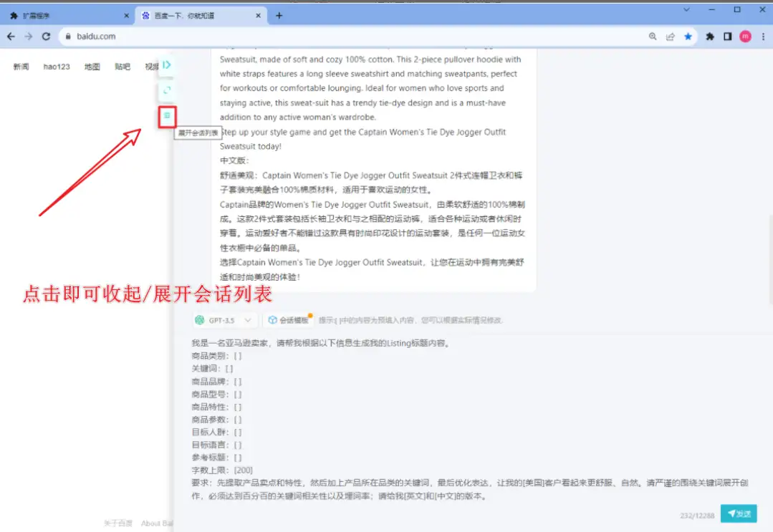Open the 地图 link

[x=92, y=67]
